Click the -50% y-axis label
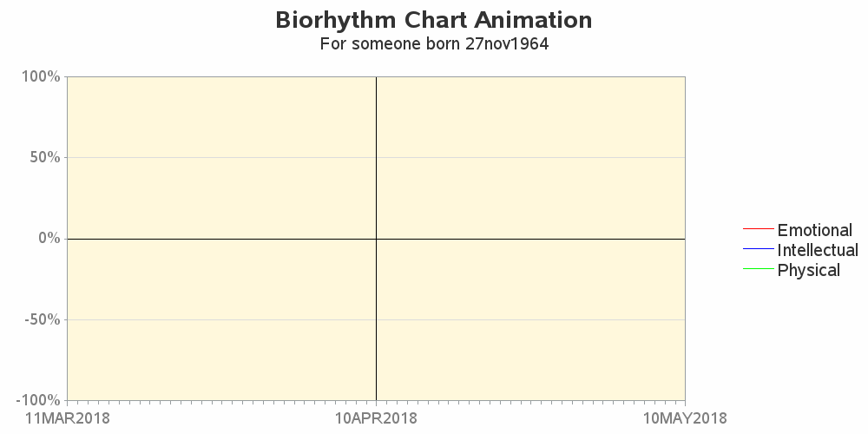Viewport: 868px width, 434px height. [42, 319]
